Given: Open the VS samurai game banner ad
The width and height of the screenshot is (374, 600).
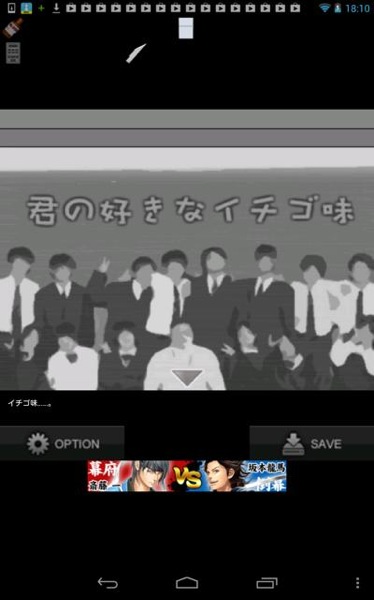Looking at the screenshot, I should 187,476.
